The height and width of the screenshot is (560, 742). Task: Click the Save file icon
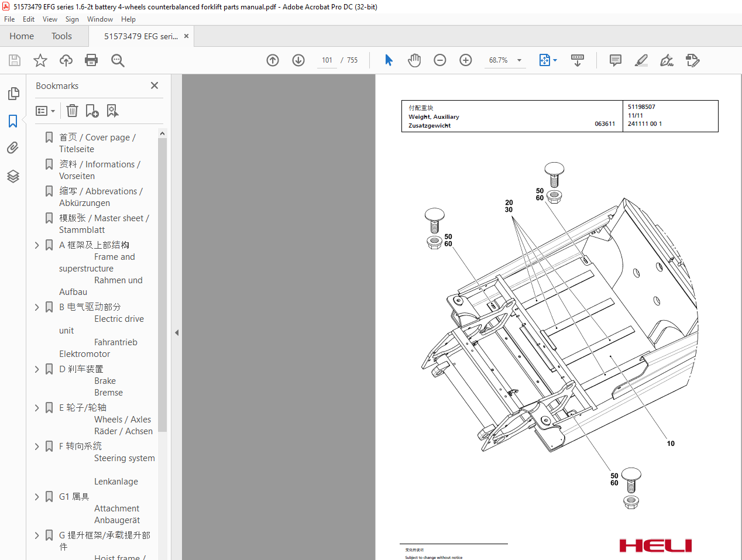(15, 60)
